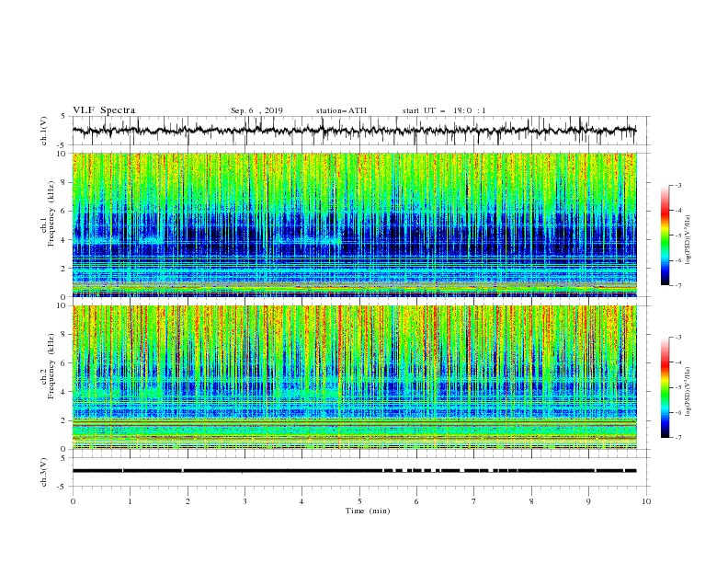
Task: Click the '-7' label on ch.2 colorbar
Action: [x=677, y=438]
